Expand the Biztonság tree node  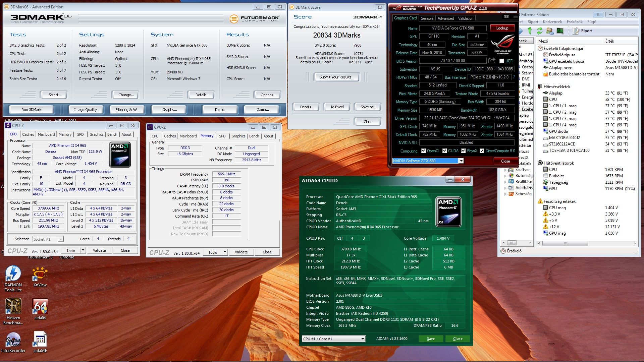tap(505, 176)
